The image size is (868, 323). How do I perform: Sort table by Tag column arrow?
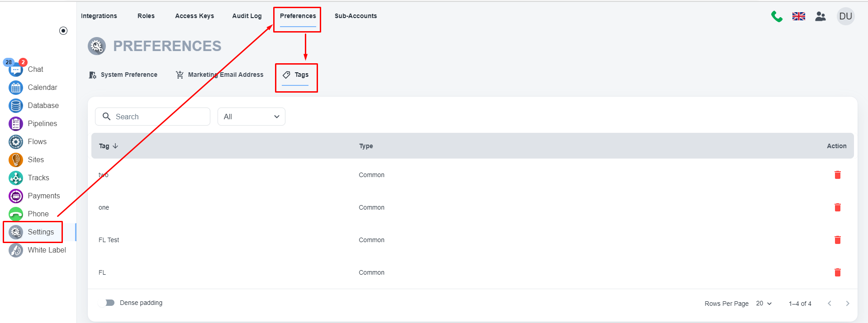pos(115,146)
